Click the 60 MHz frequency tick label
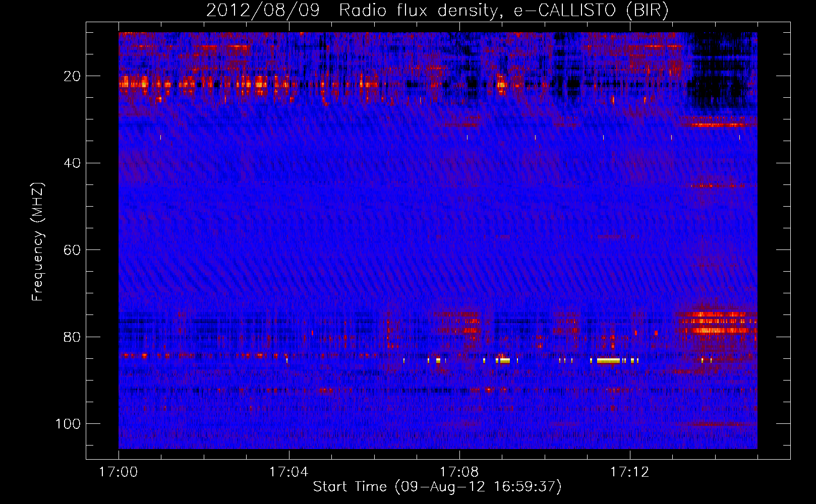The height and width of the screenshot is (504, 816). tap(73, 250)
